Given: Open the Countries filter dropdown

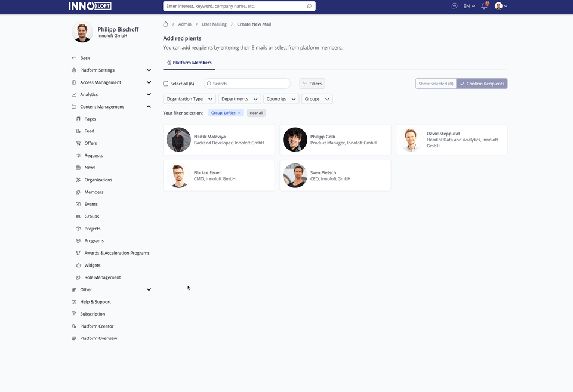Looking at the screenshot, I should coord(281,99).
